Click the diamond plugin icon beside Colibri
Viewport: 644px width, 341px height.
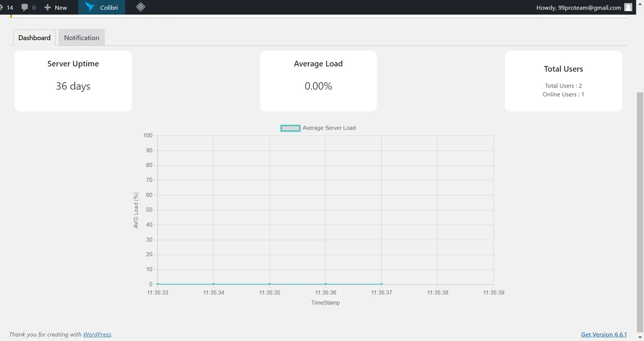click(140, 7)
